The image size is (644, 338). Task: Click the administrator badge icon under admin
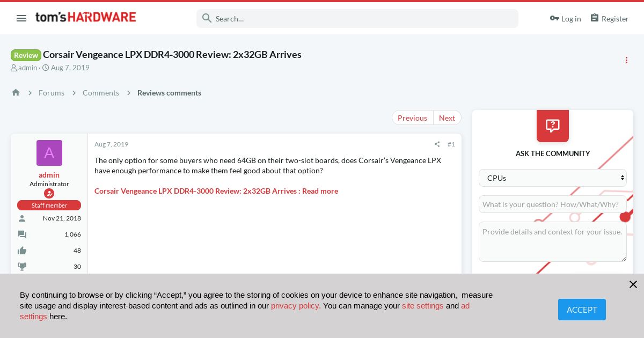(49, 193)
